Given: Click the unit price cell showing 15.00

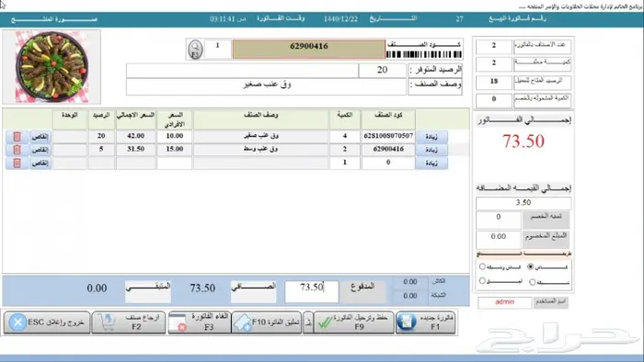Looking at the screenshot, I should tap(174, 149).
